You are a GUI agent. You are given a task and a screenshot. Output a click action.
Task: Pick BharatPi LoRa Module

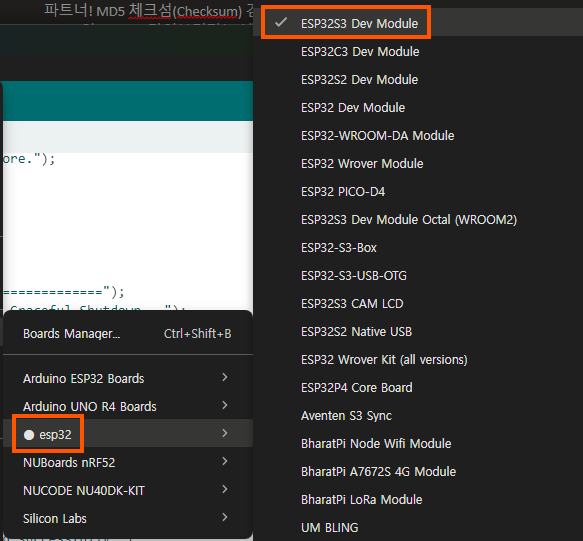tap(418, 500)
